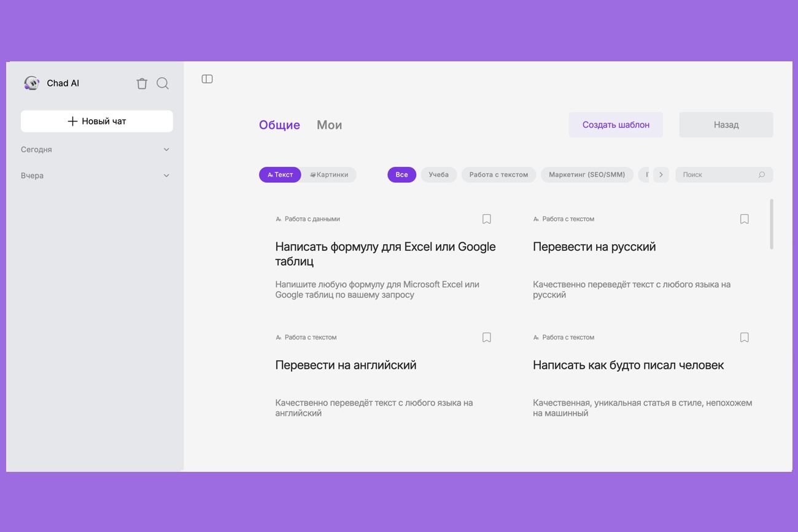This screenshot has width=798, height=532.
Task: Expand the Вчера chat history section
Action: [x=166, y=175]
